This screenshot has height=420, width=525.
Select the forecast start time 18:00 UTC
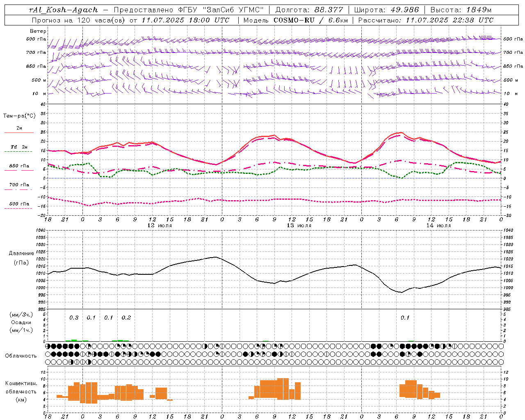[209, 20]
